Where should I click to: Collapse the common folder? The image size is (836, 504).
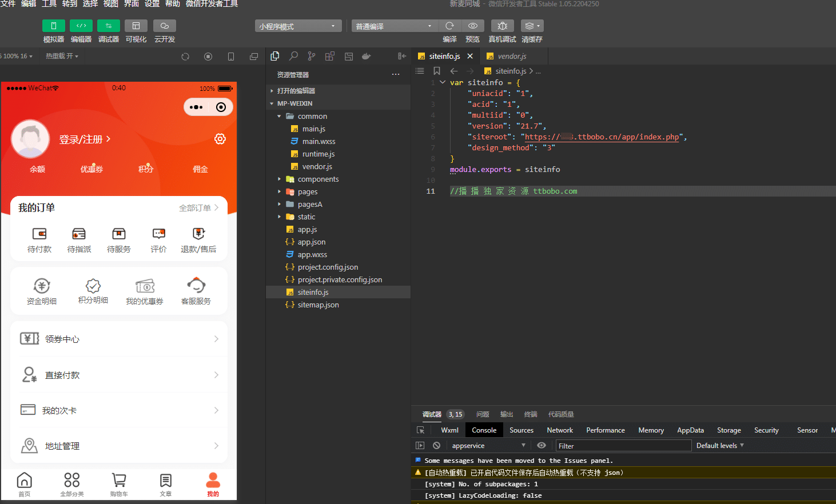[x=339, y=116]
